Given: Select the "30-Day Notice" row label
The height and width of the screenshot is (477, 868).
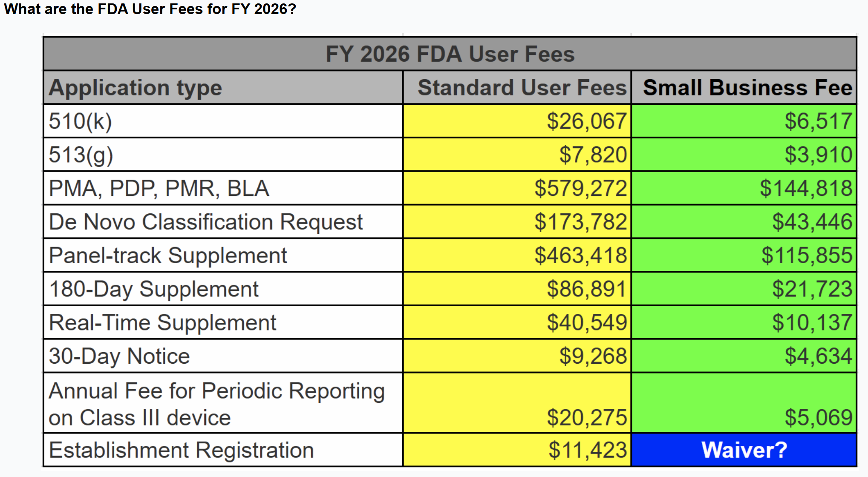Looking at the screenshot, I should coord(119,356).
